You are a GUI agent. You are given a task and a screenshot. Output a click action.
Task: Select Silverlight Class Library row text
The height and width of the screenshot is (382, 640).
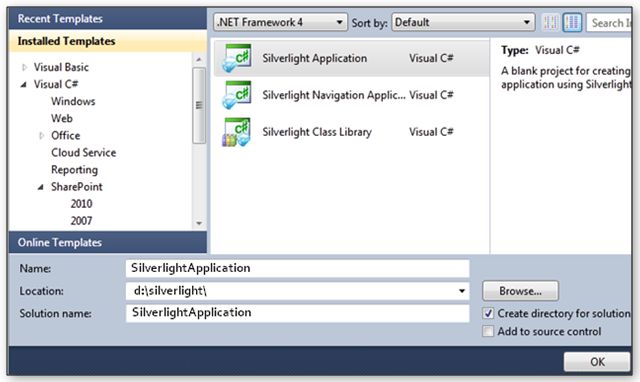[317, 132]
